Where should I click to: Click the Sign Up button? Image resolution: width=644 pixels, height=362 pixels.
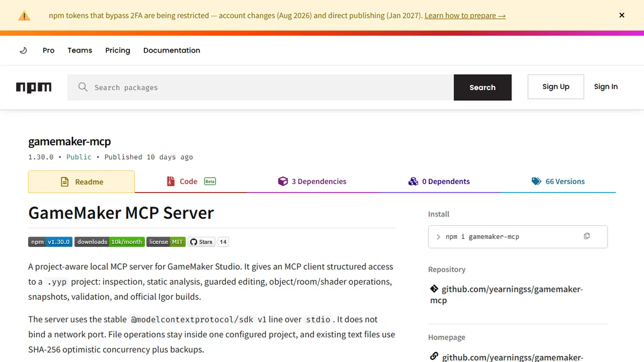(x=555, y=87)
